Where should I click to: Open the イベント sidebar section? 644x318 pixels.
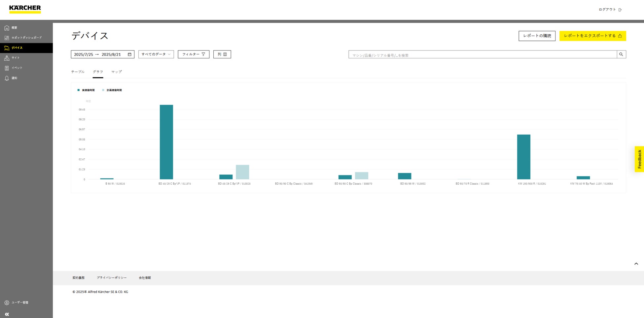point(14,68)
